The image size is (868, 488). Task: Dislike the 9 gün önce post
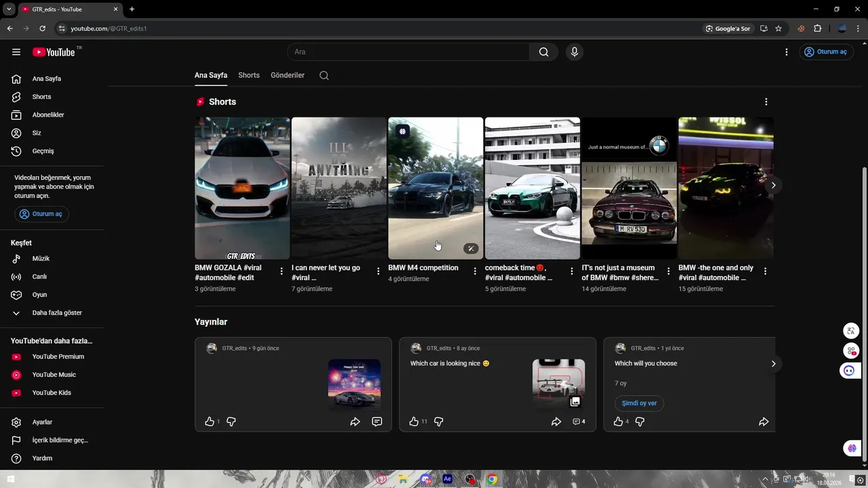231,422
